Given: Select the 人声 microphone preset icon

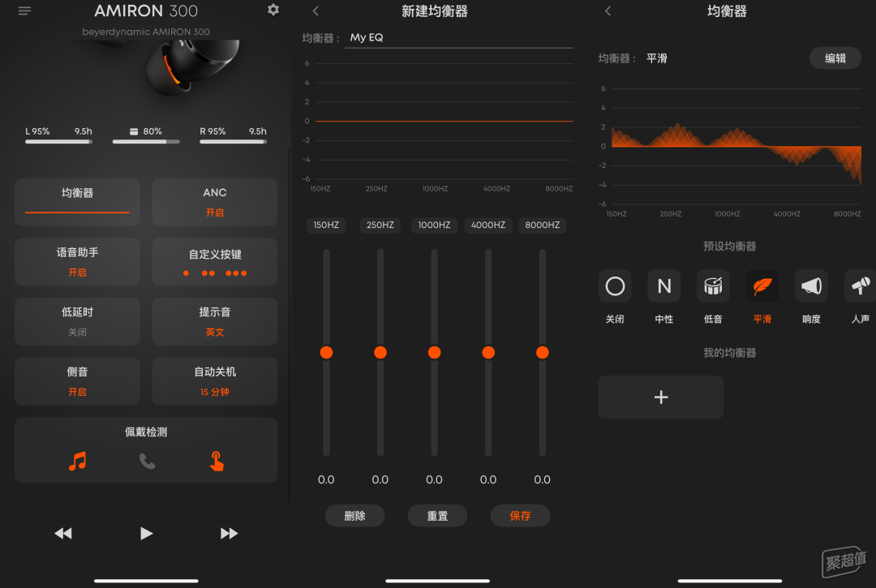Looking at the screenshot, I should pyautogui.click(x=860, y=286).
